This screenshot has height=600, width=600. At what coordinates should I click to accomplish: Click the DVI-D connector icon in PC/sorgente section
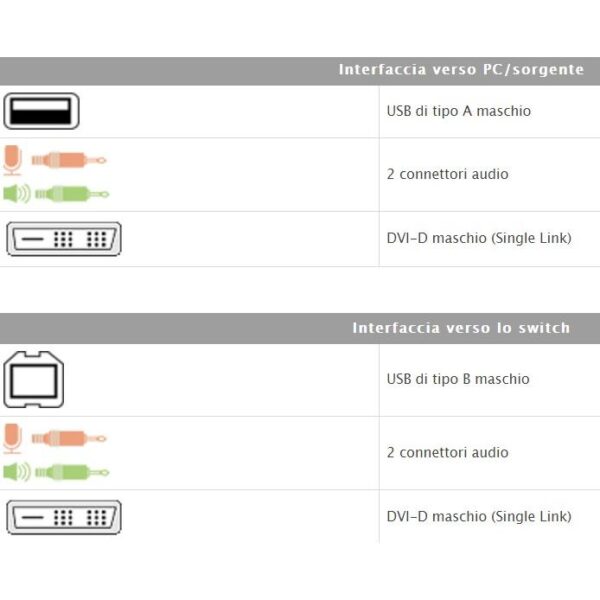[x=64, y=240]
